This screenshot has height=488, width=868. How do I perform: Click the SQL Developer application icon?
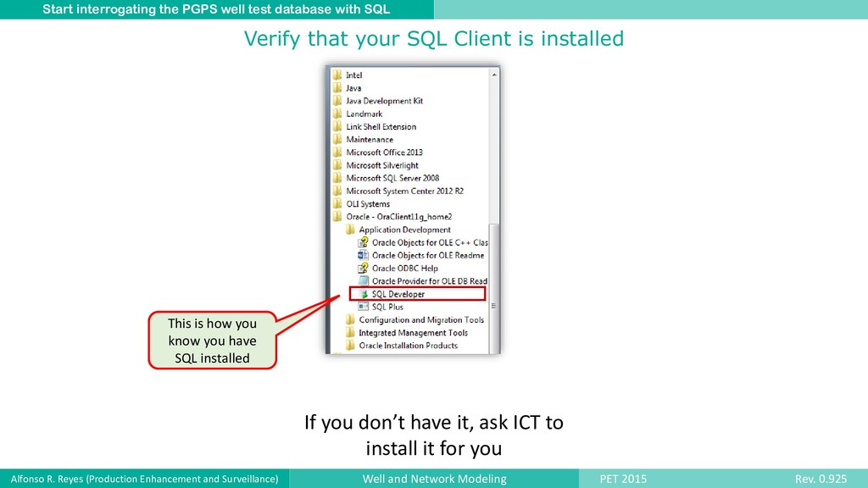363,294
